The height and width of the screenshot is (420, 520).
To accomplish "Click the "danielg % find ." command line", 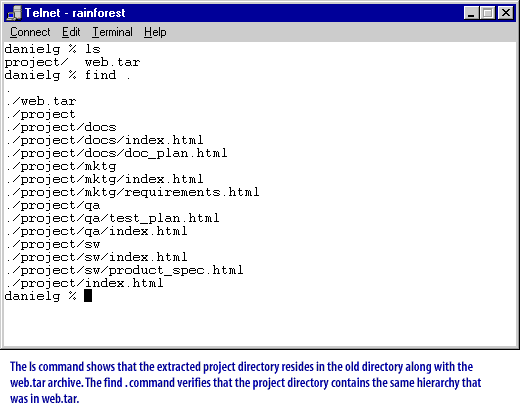I will [x=67, y=75].
